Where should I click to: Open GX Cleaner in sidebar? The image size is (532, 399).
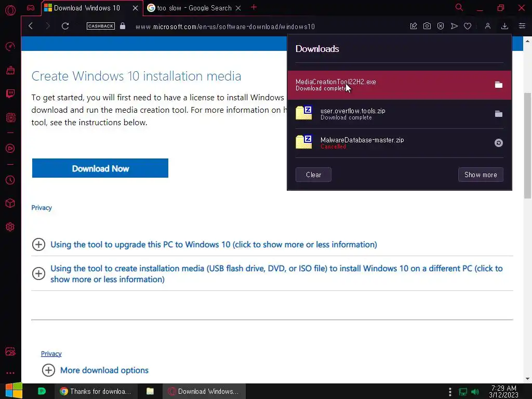[x=10, y=70]
